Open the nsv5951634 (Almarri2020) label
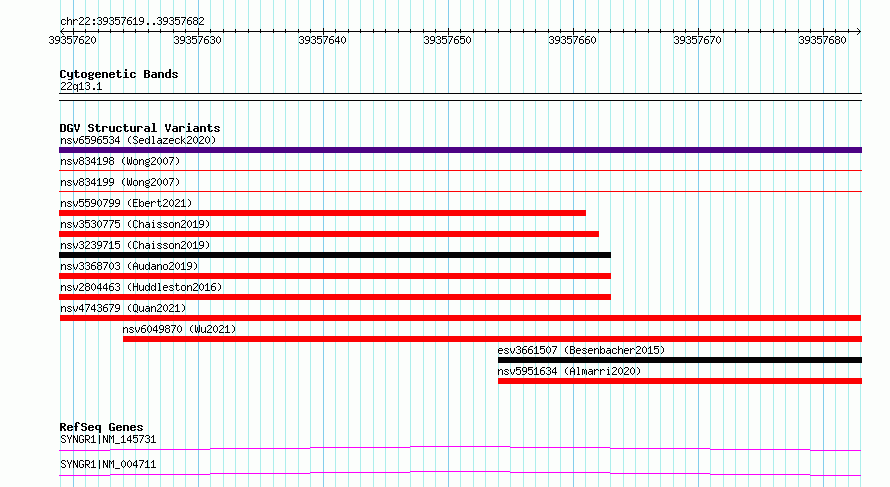The image size is (890, 487). (x=569, y=371)
